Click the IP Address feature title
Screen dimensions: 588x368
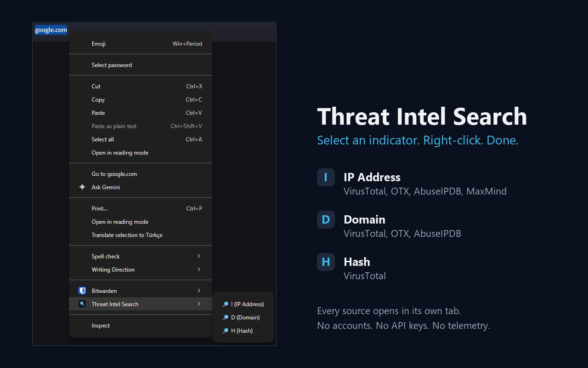pos(372,177)
